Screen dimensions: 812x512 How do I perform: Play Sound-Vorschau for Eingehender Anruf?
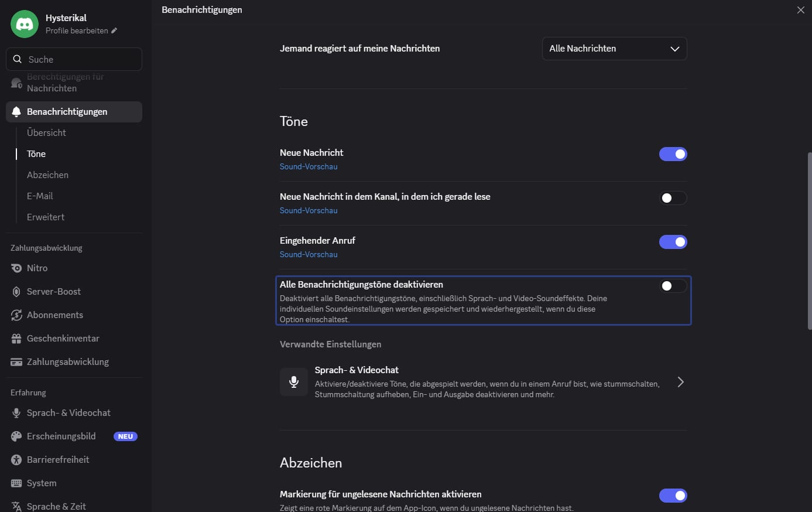309,255
